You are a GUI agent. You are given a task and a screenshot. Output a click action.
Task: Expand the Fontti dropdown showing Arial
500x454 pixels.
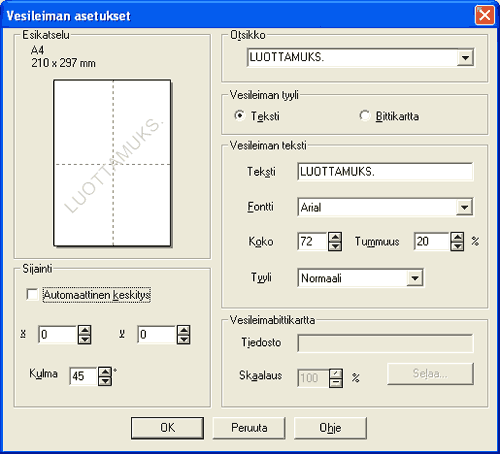pos(464,207)
